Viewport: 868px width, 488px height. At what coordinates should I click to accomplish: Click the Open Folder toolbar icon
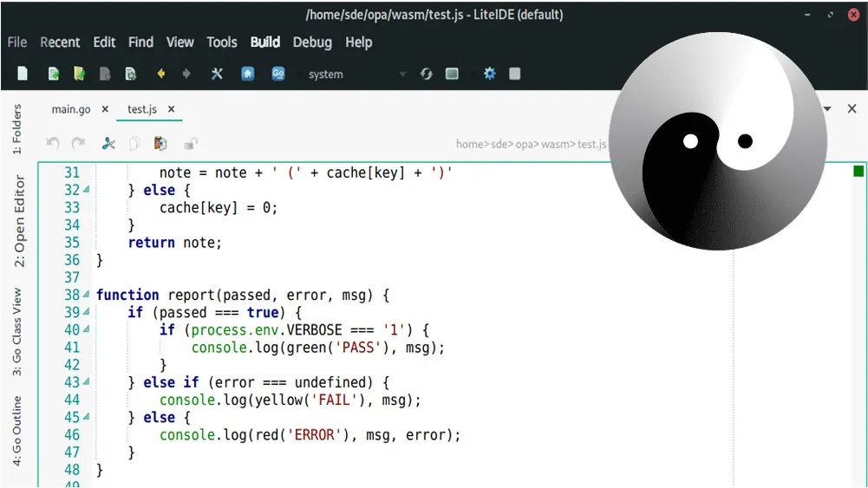80,75
